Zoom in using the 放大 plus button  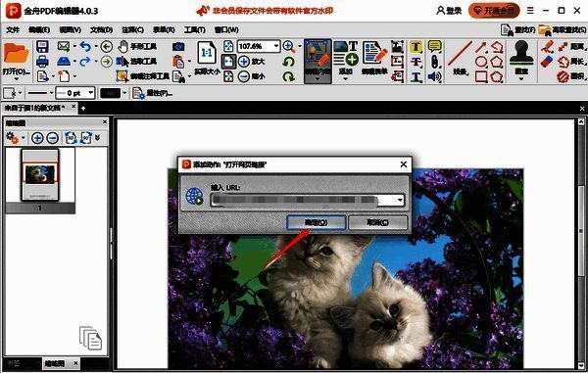coord(252,62)
